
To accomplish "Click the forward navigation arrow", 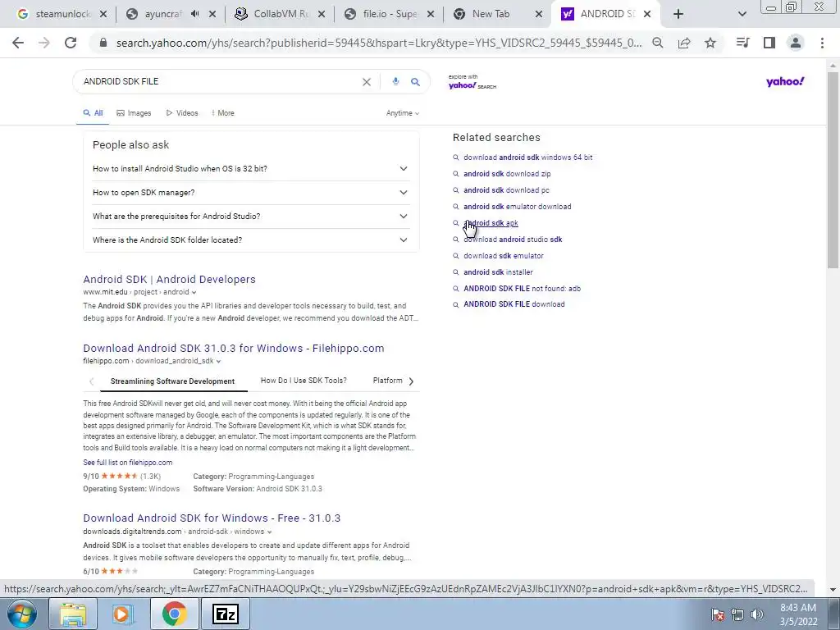I will point(44,43).
